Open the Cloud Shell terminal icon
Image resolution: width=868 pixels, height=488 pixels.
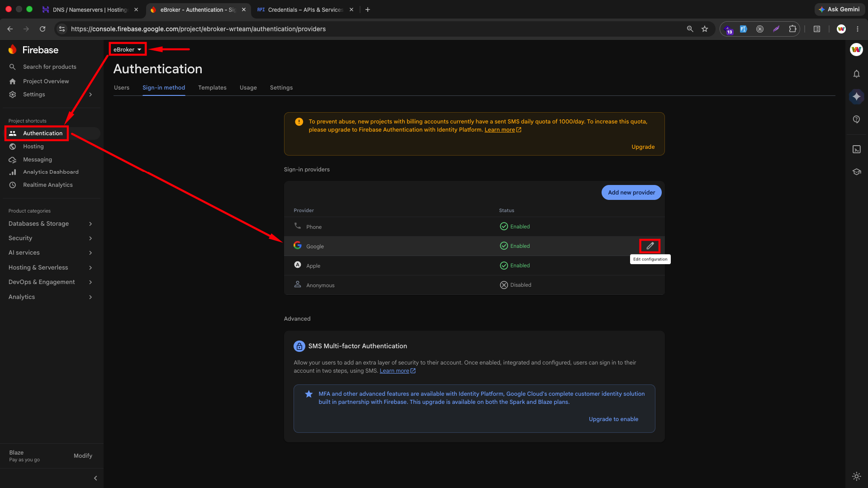(x=856, y=149)
